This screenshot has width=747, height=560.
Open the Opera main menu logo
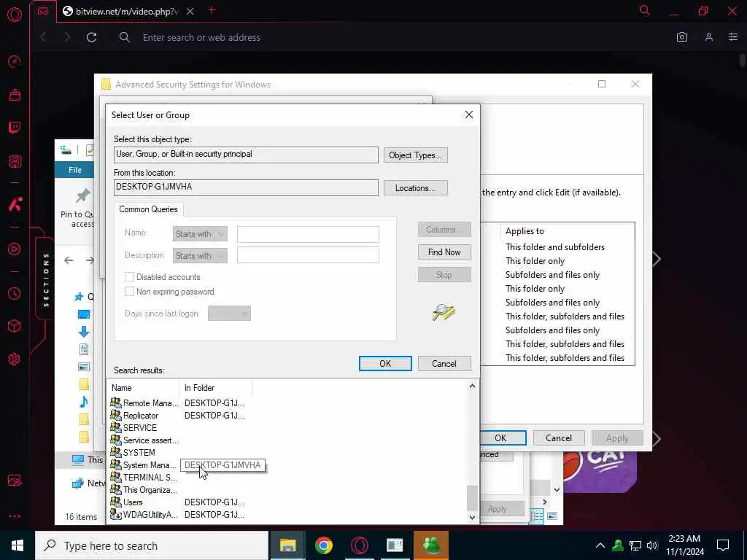point(15,15)
